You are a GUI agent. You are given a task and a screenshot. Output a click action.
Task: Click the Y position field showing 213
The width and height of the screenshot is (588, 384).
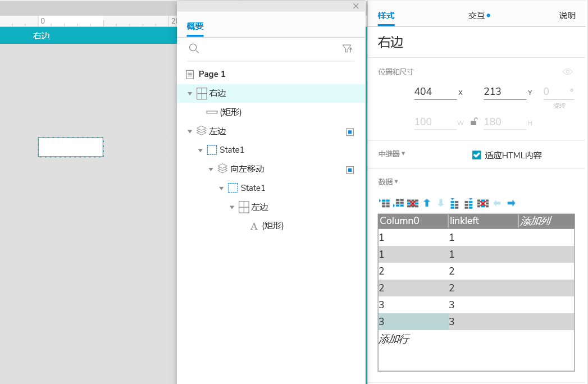click(x=505, y=92)
